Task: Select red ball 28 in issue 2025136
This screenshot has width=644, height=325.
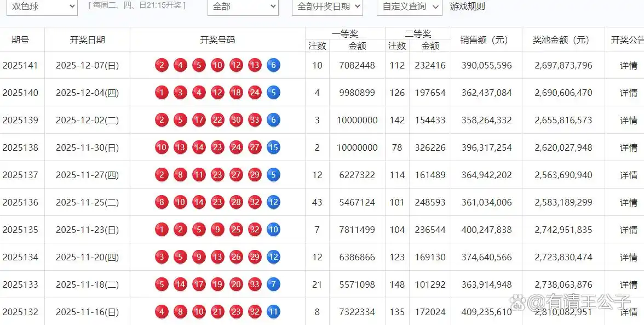Action: [x=236, y=202]
